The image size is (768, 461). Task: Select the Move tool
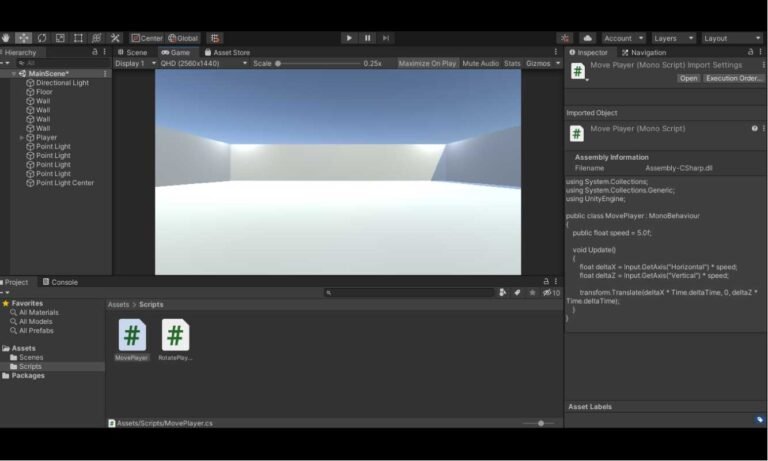pos(24,38)
